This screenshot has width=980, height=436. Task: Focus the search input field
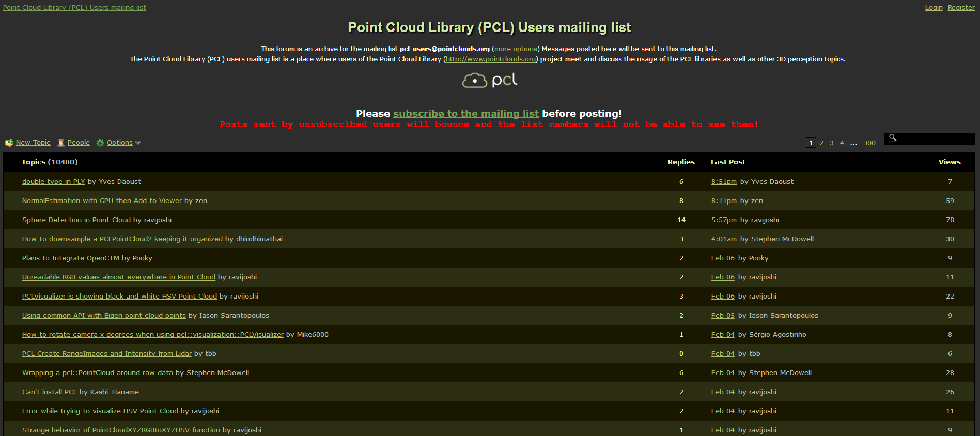tap(929, 138)
